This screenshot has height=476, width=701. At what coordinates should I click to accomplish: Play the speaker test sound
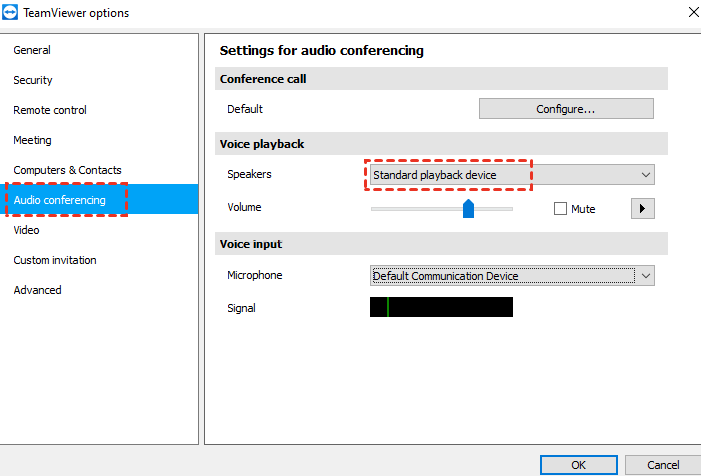[642, 208]
